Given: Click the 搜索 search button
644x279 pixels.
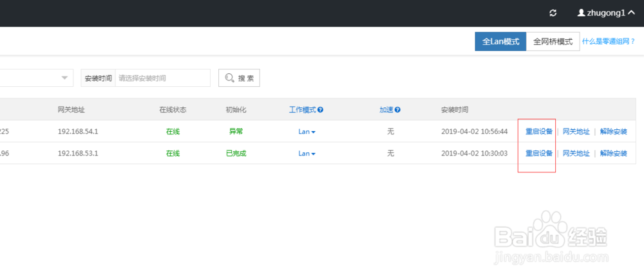Looking at the screenshot, I should (239, 78).
